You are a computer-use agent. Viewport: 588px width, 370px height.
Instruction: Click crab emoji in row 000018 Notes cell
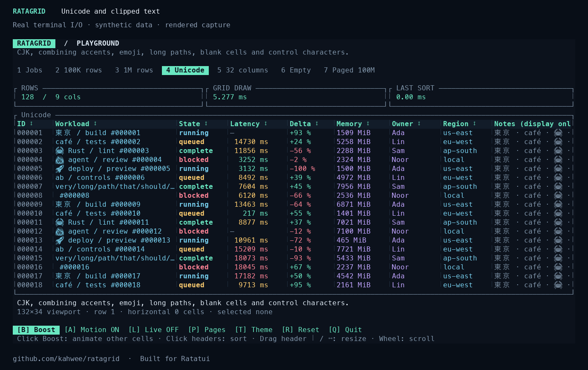[558, 285]
